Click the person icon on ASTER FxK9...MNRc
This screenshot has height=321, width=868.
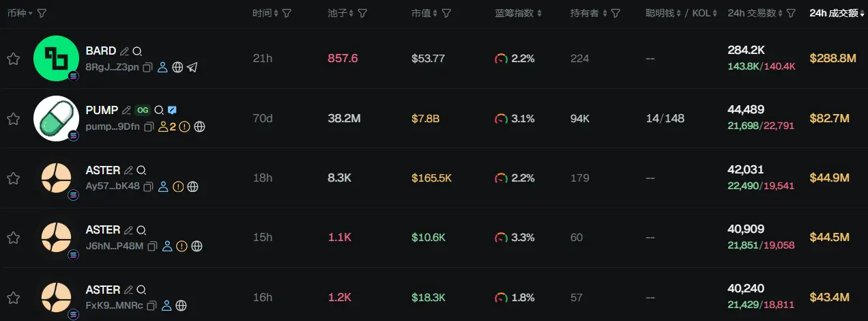point(167,305)
